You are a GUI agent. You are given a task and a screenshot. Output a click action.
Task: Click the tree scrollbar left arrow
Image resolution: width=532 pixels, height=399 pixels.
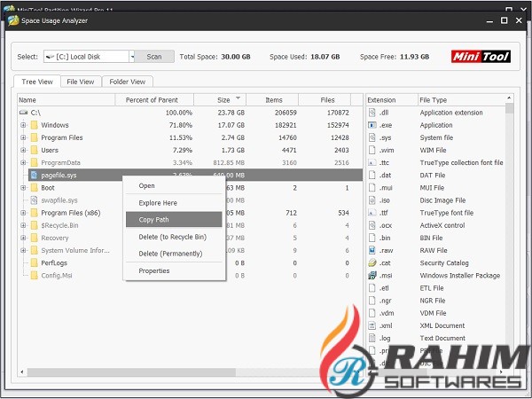(22, 372)
